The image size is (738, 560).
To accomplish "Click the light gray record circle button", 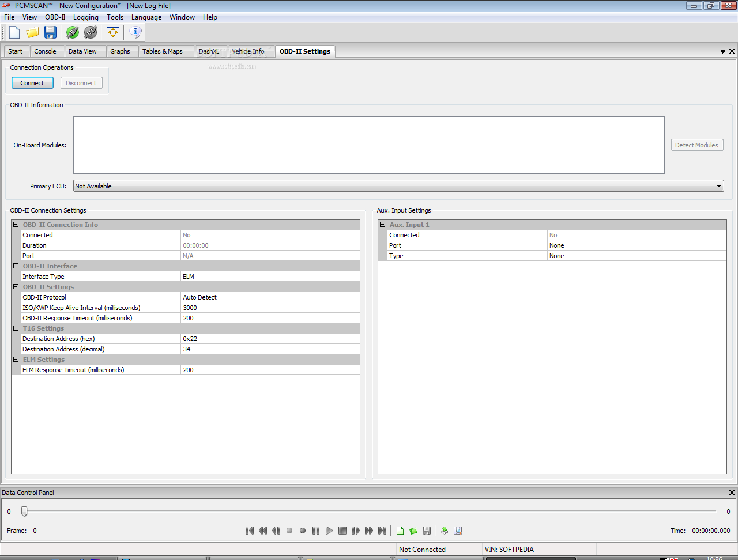I will point(289,531).
